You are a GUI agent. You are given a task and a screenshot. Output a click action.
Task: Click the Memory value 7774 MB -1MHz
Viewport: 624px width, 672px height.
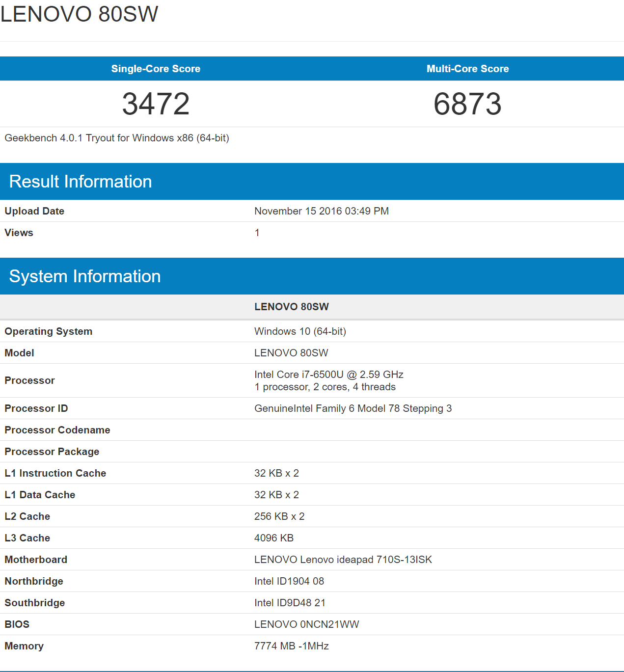click(292, 646)
